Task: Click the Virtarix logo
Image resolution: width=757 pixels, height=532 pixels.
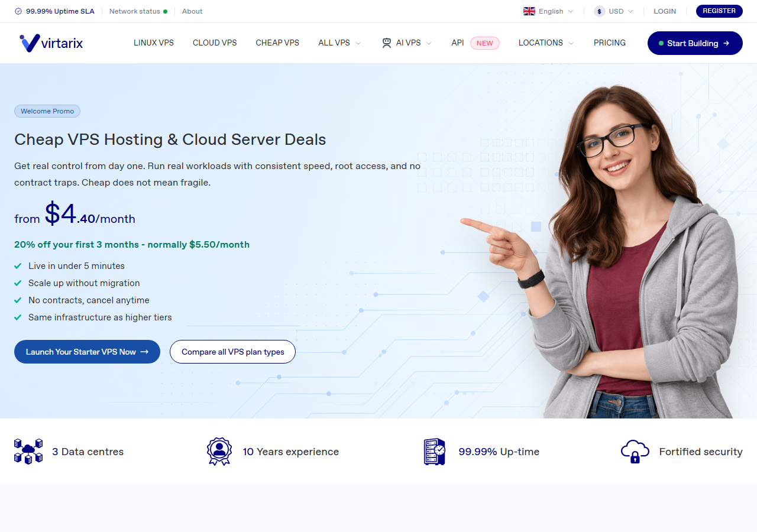Action: 51,43
